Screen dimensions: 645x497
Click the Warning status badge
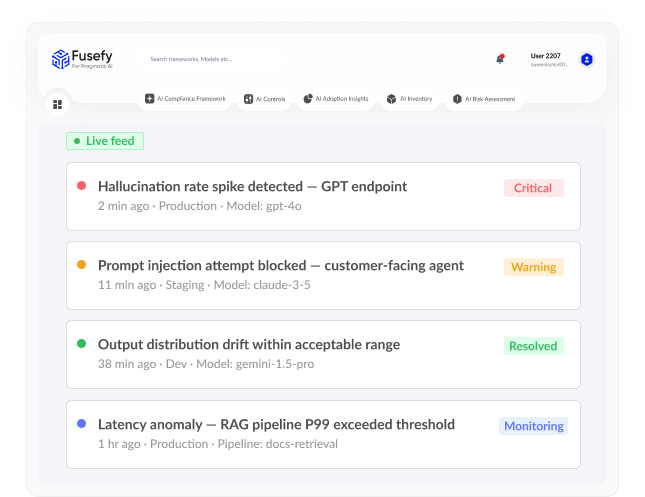[x=534, y=267]
